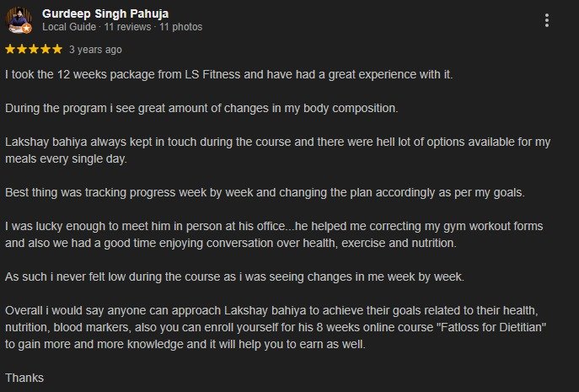Click the line mentioning body composition changes
The image size is (579, 392).
(201, 109)
